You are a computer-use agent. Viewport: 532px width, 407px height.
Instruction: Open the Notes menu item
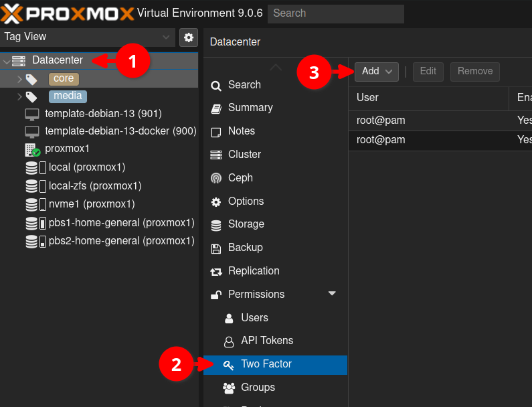click(x=275, y=131)
